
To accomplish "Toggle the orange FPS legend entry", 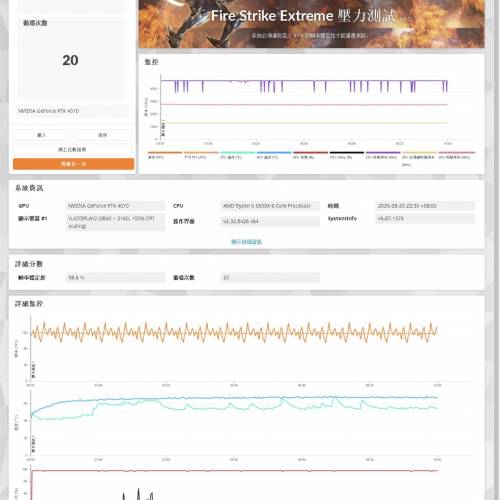I will coord(165,155).
